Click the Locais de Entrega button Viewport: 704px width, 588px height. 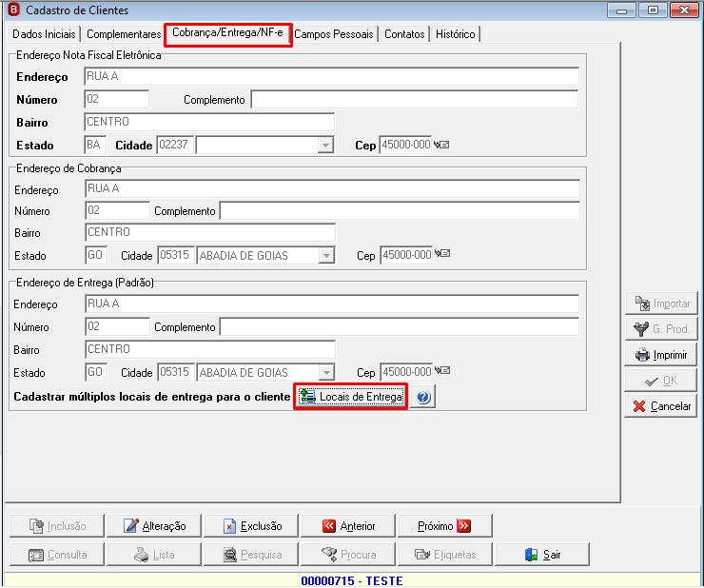351,397
